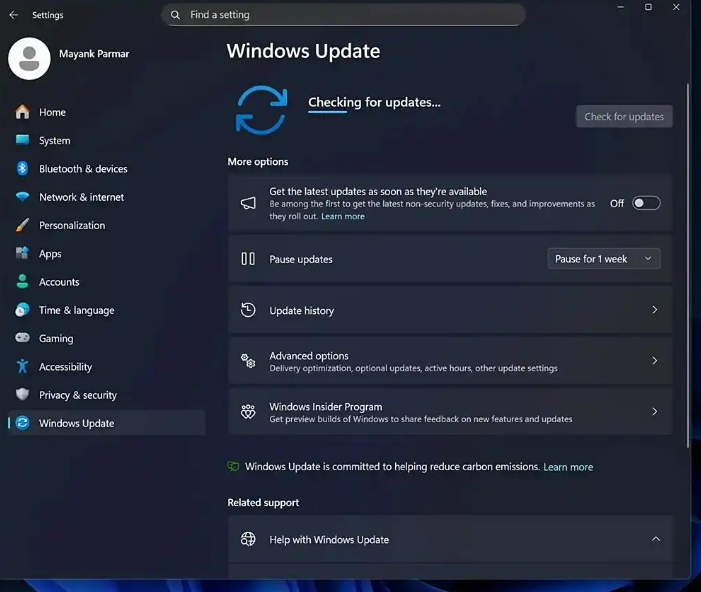Click the Mayank Parmar account name
Screen dimensions: 701x592
(94, 54)
